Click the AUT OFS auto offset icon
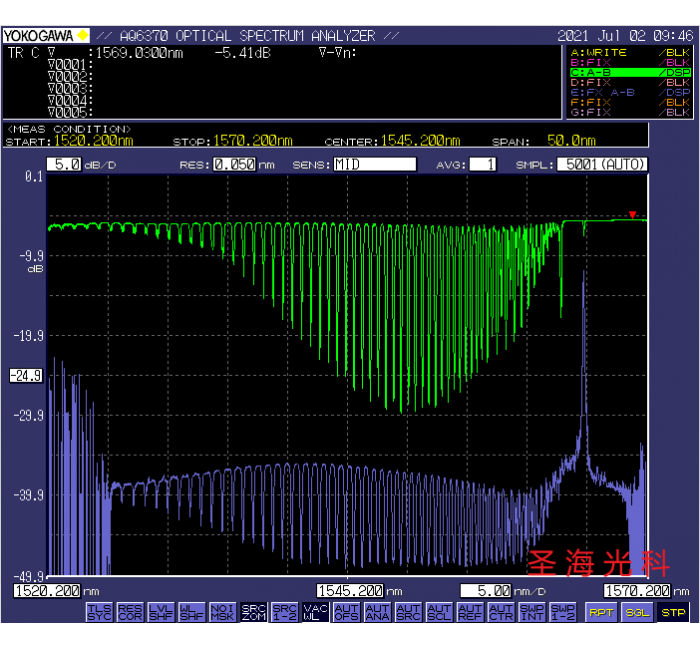 click(346, 610)
